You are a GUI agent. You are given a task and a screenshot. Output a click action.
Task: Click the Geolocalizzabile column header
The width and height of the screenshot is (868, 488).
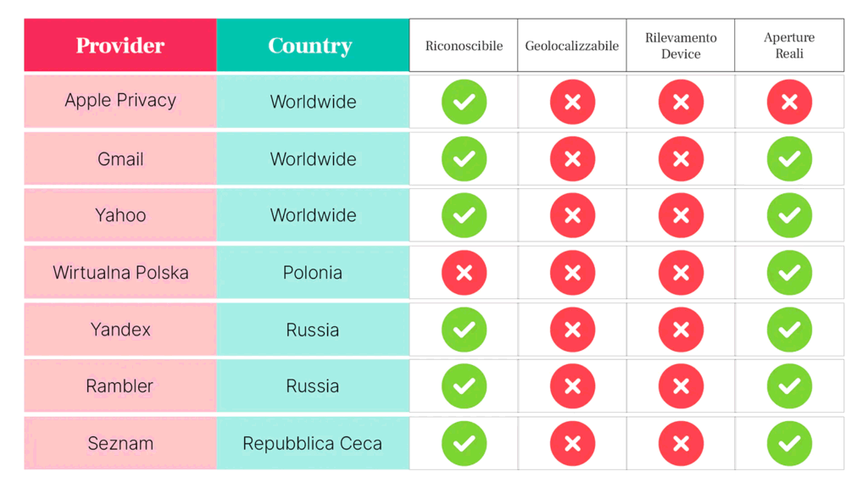(572, 46)
